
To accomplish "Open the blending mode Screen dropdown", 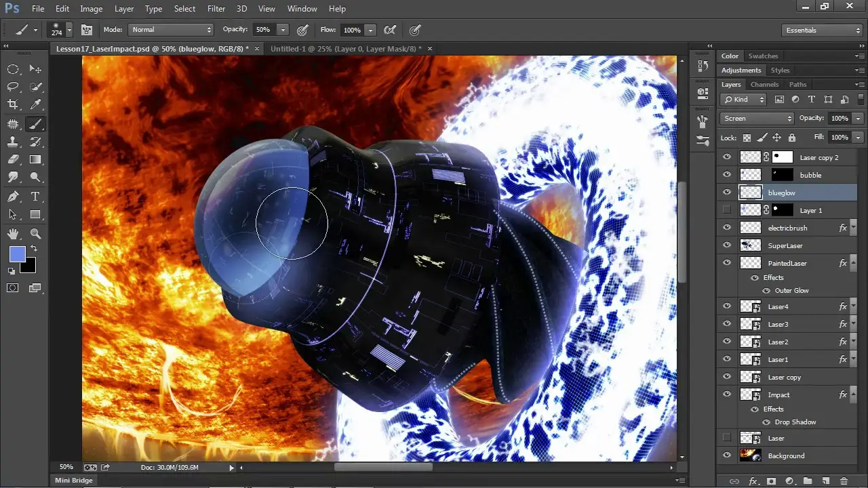I will pos(756,119).
